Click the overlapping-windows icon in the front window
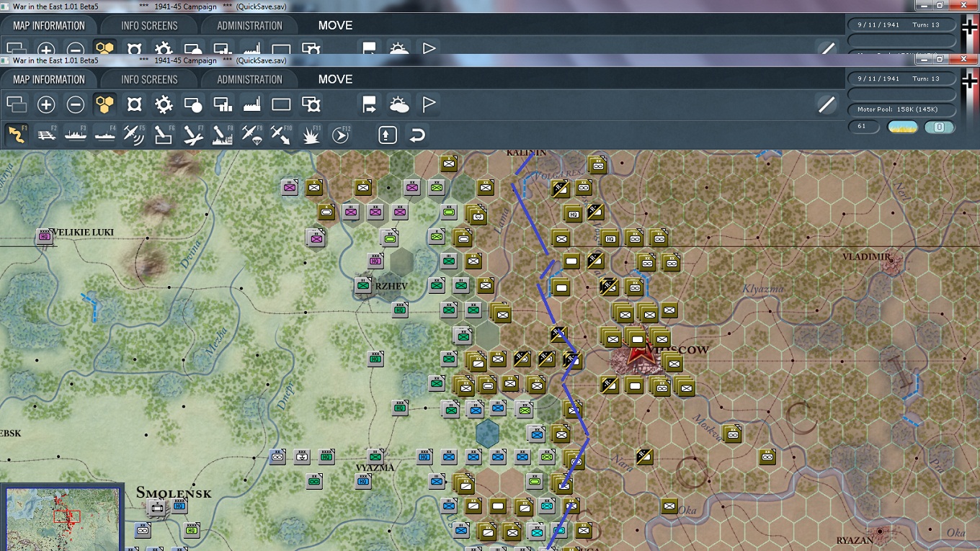 point(17,104)
